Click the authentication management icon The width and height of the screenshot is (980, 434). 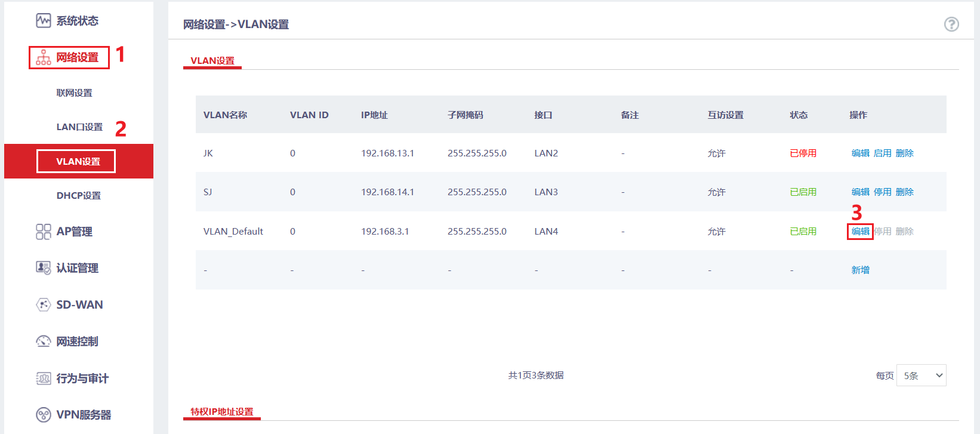coord(44,268)
